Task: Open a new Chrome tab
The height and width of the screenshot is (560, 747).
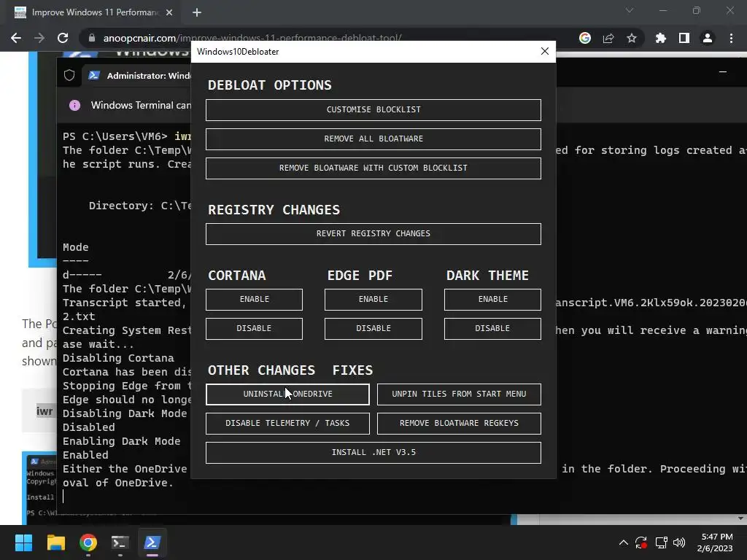Action: [x=197, y=13]
